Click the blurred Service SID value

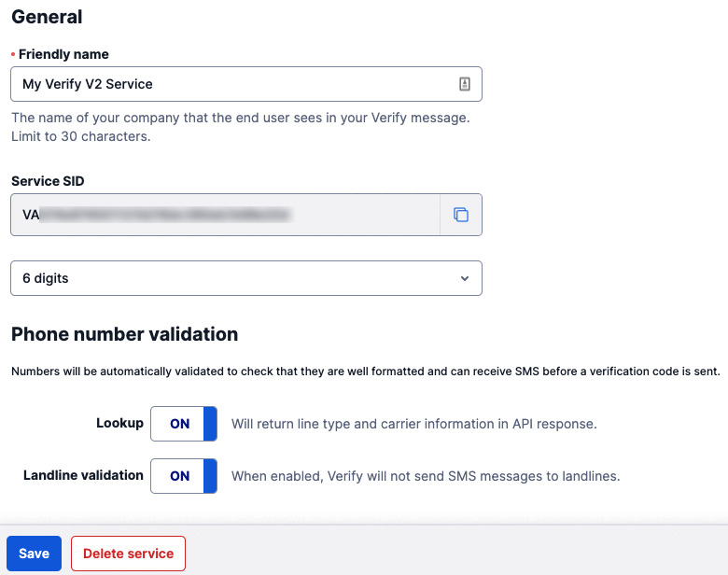pos(165,215)
